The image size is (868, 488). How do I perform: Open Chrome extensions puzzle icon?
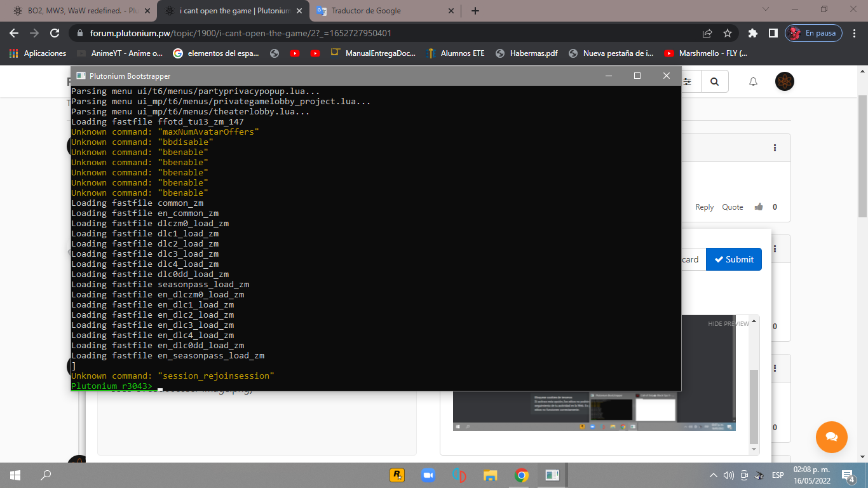(753, 33)
